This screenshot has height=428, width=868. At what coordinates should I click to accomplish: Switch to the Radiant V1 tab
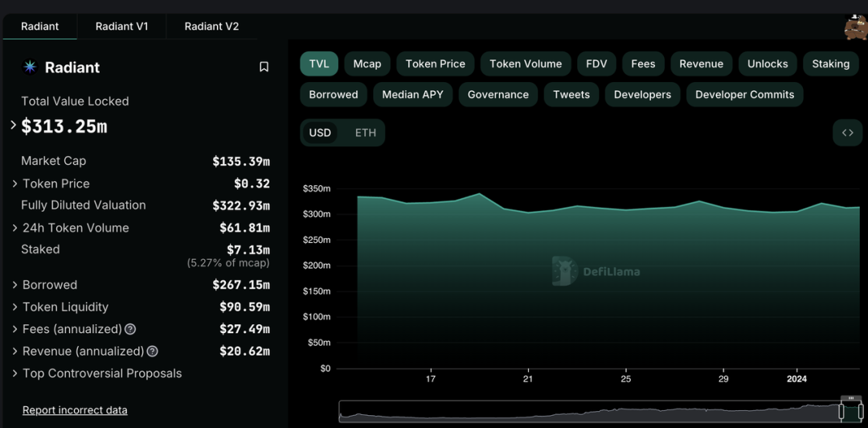[x=122, y=27]
